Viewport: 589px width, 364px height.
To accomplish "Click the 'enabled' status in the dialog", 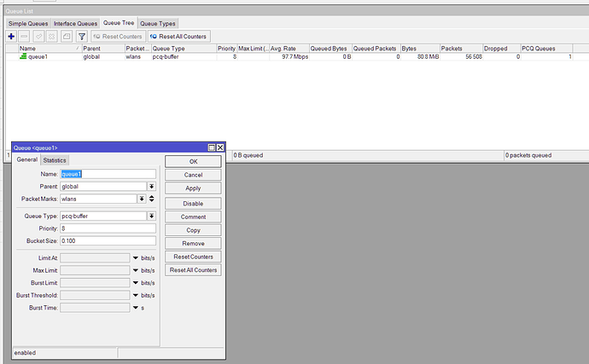I will click(25, 353).
